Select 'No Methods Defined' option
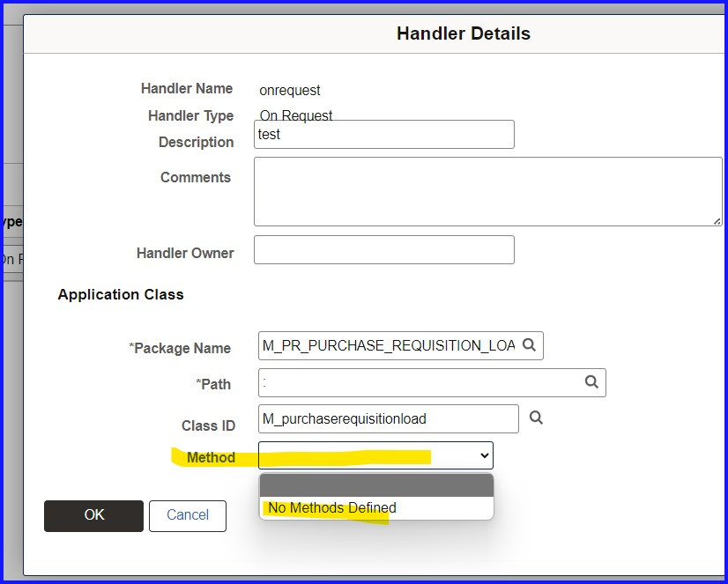 pos(376,508)
